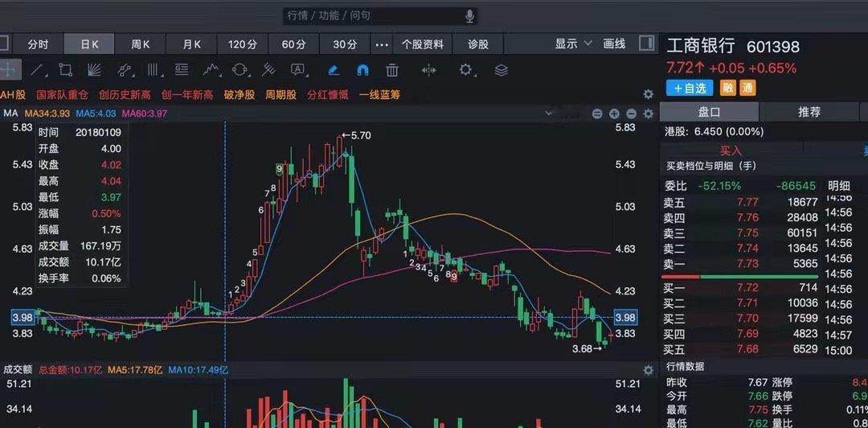Open gear settings for the 成交额 volume panel

649,370
